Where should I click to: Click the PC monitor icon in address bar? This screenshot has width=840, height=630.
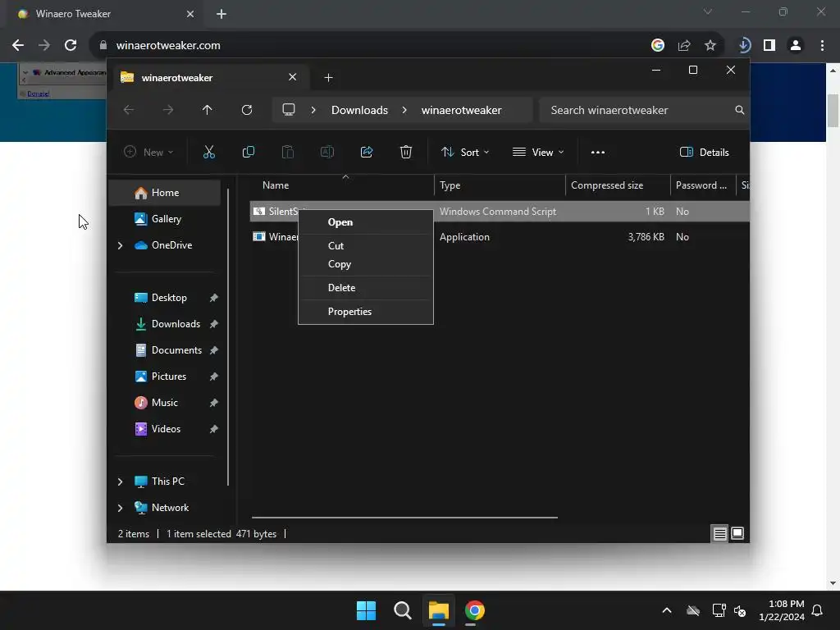(x=289, y=110)
